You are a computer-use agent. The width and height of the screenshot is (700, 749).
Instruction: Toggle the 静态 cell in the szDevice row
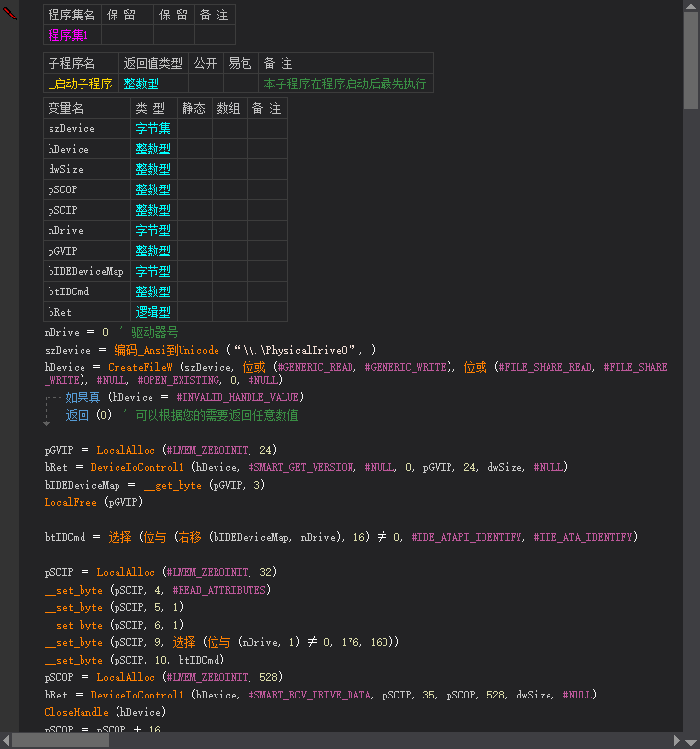194,128
